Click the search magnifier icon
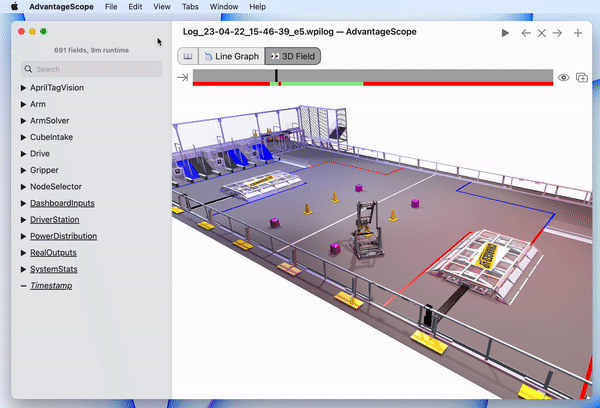 pos(28,69)
